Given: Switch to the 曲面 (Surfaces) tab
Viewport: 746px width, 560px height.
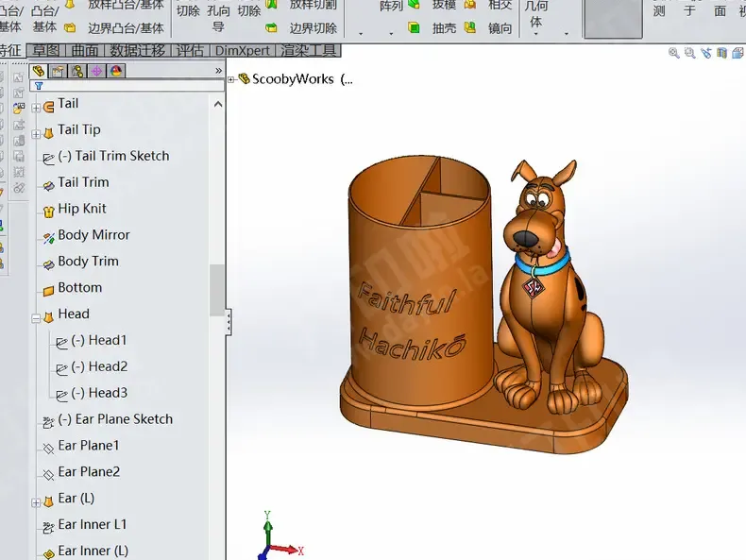Looking at the screenshot, I should [x=85, y=50].
